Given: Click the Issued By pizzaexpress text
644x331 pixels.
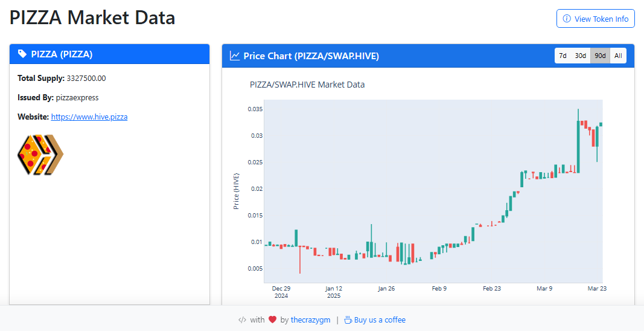Looking at the screenshot, I should tap(58, 97).
